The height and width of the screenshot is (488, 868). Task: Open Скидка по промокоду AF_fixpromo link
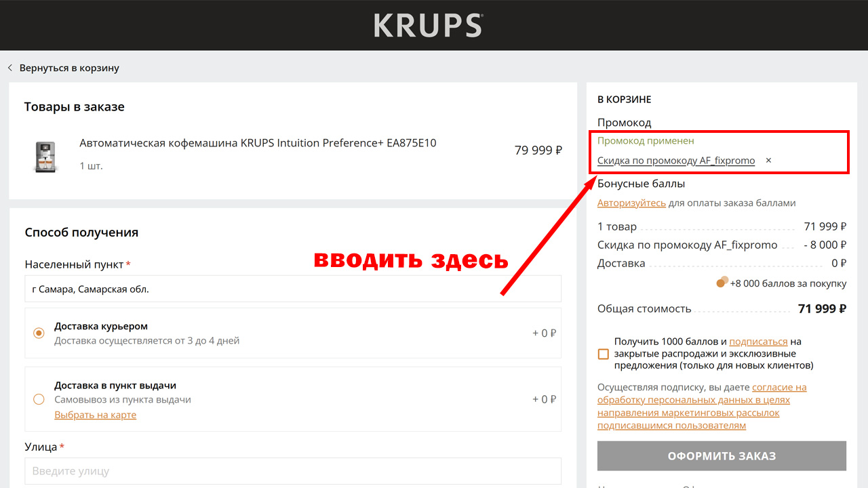[676, 161]
